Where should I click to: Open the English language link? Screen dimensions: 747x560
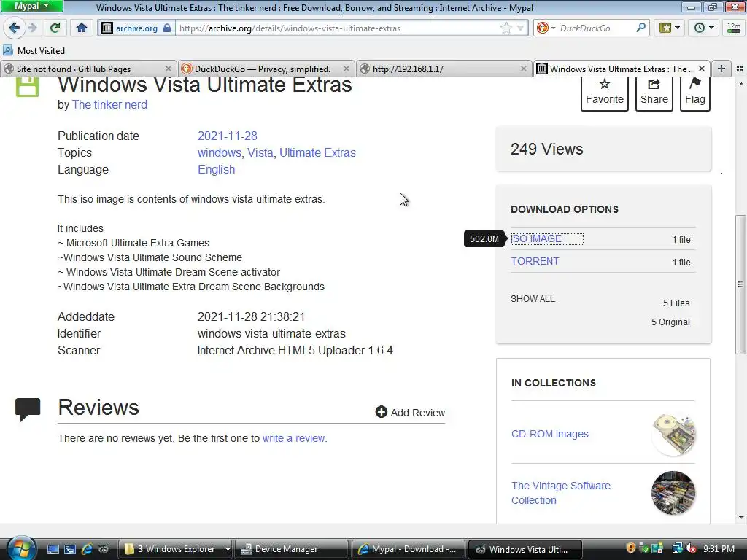pos(216,169)
